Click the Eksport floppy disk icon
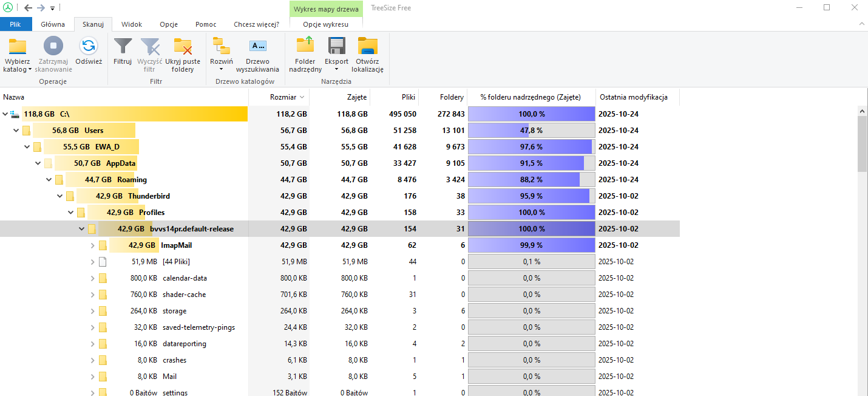Viewport: 868px width, 396px height. tap(336, 46)
